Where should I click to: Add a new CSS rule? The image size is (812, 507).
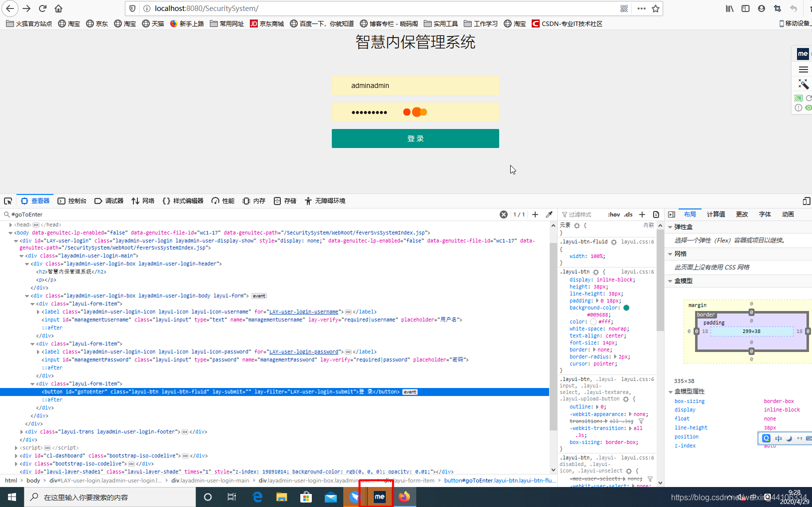[x=642, y=214]
